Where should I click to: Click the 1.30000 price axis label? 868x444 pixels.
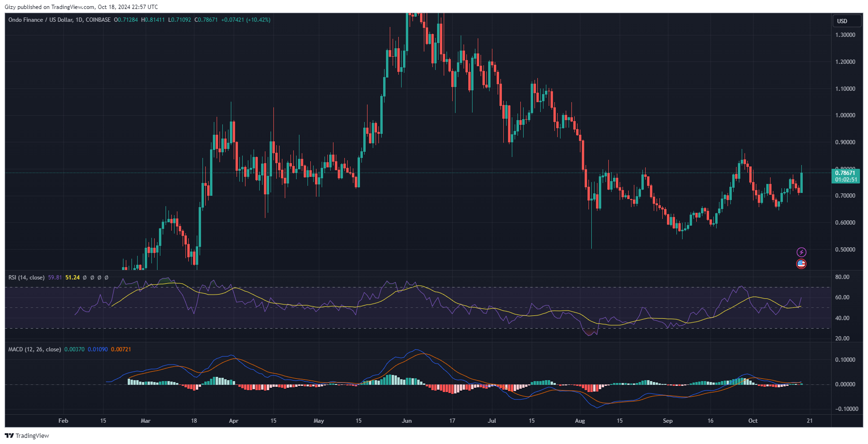pos(845,35)
